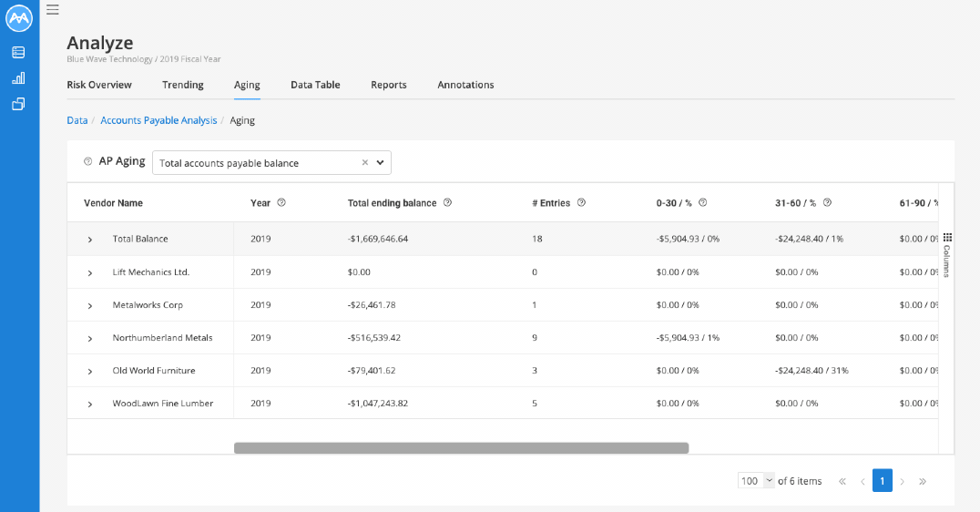
Task: Switch to the Trending tab
Action: click(182, 85)
